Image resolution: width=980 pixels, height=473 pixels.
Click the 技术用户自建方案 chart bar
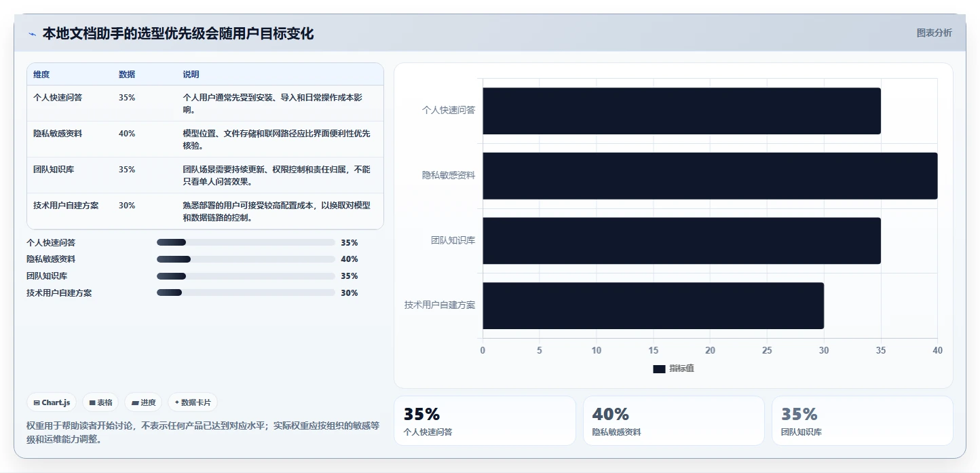click(x=653, y=306)
